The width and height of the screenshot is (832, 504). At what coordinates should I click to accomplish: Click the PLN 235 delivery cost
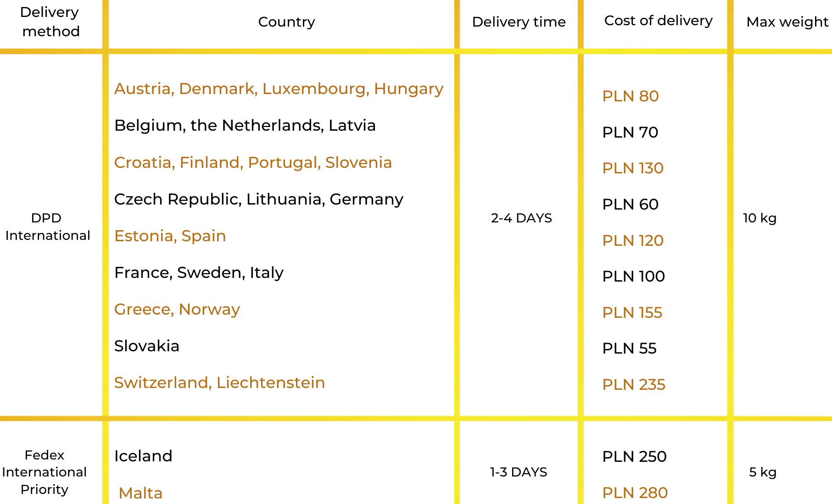click(633, 384)
